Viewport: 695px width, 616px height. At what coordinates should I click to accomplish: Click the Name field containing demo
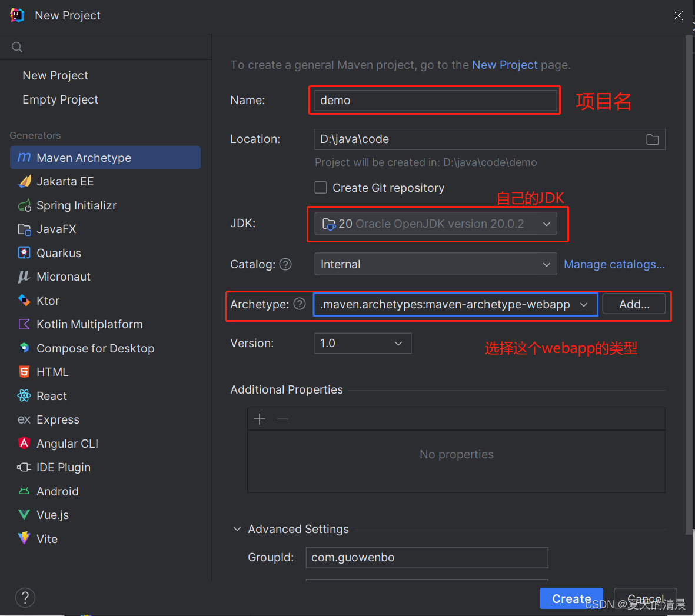click(x=435, y=100)
